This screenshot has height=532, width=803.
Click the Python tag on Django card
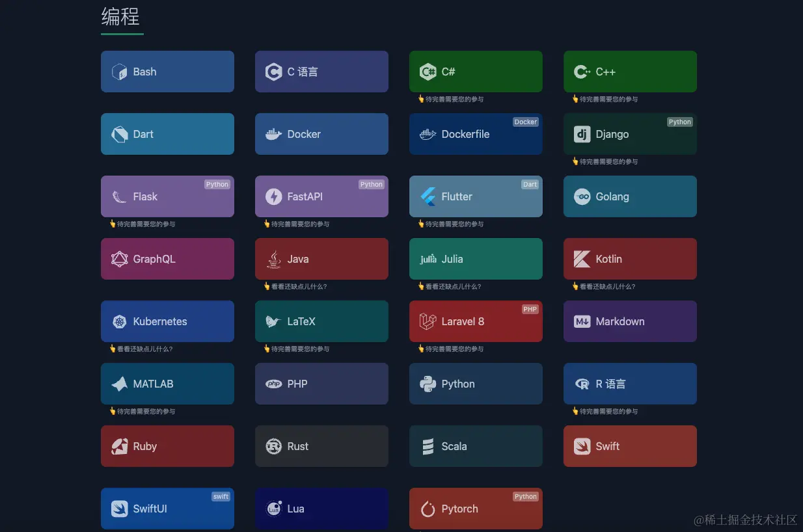680,122
